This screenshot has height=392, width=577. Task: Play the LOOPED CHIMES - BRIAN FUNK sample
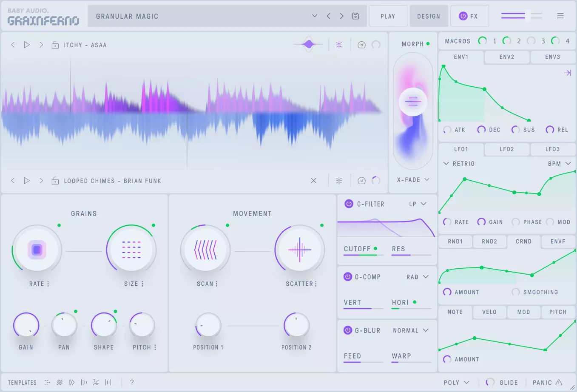27,180
